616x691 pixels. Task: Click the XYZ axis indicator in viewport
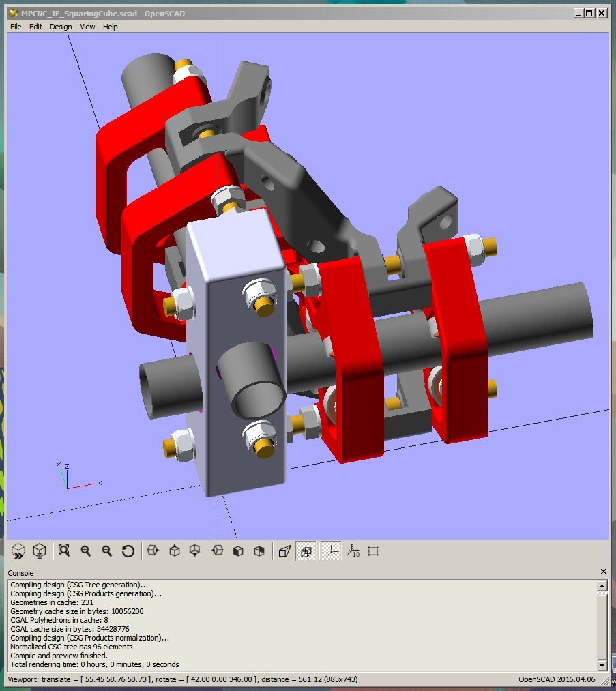coord(78,476)
